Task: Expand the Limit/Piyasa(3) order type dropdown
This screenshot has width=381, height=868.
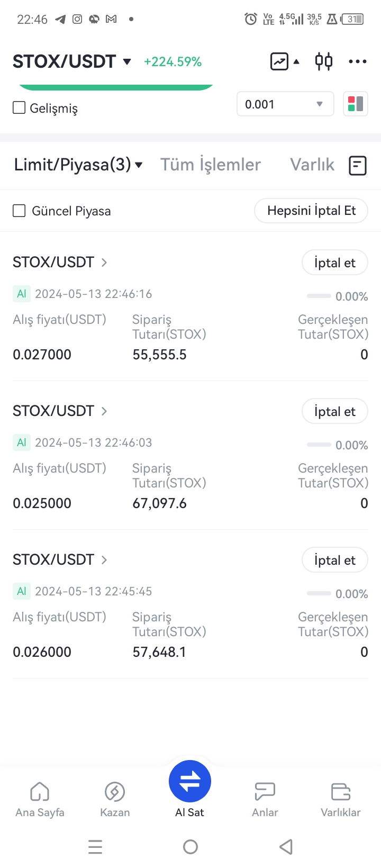Action: coord(78,165)
